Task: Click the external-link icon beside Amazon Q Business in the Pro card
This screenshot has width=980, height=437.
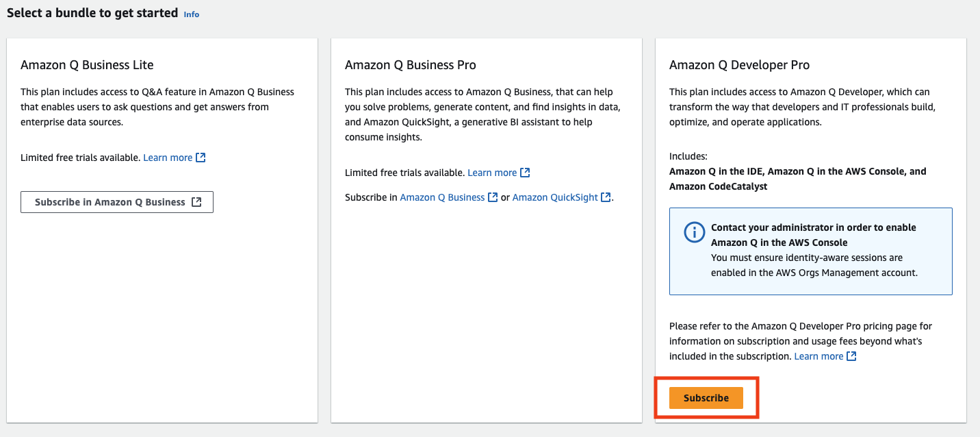Action: coord(493,197)
